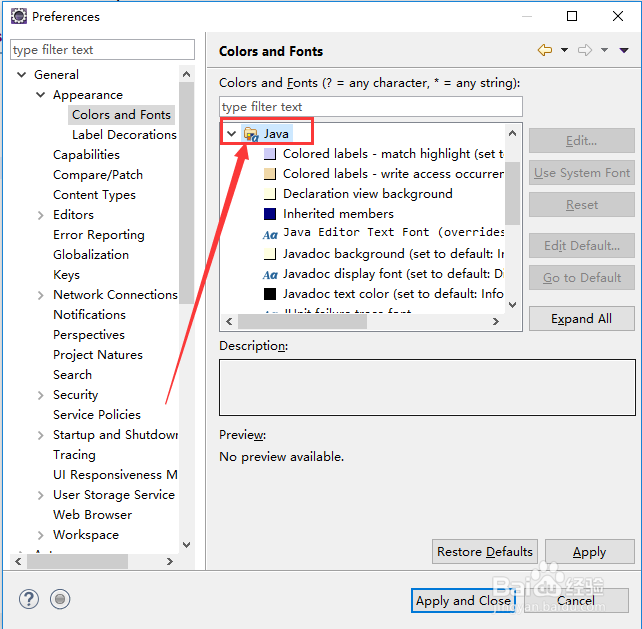Click the preference tree scroll down arrow
The image size is (642, 629).
point(187,545)
